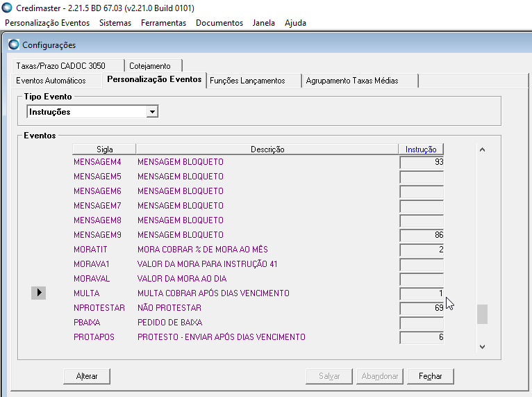Image resolution: width=532 pixels, height=397 pixels.
Task: Select the MENSAGEM4 sigla row
Action: (x=97, y=162)
